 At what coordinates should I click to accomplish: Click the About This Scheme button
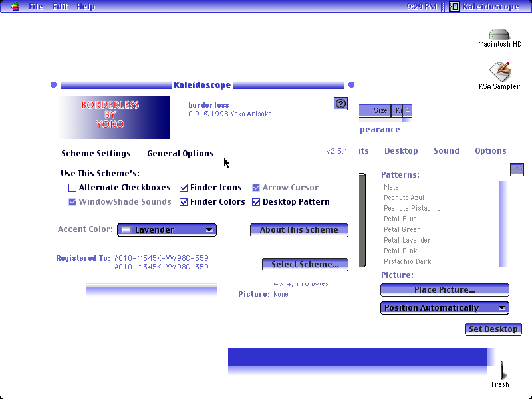pos(299,230)
